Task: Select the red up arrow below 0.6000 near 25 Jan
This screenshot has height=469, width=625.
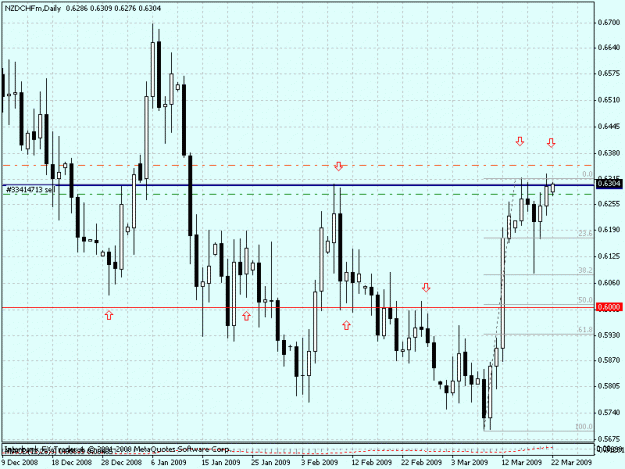Action: (246, 316)
